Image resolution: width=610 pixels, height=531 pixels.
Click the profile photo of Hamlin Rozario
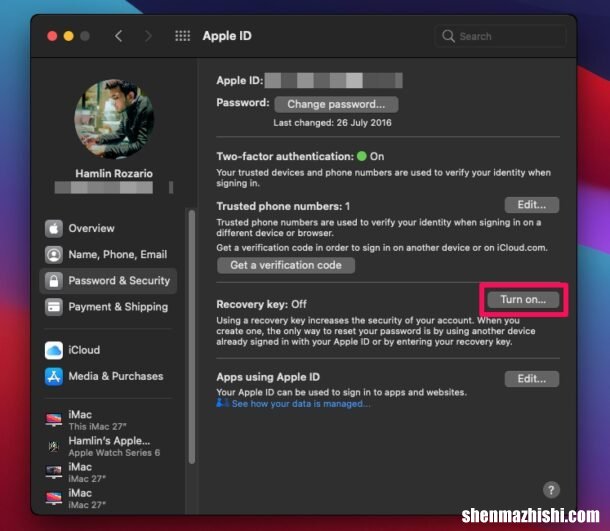(114, 119)
